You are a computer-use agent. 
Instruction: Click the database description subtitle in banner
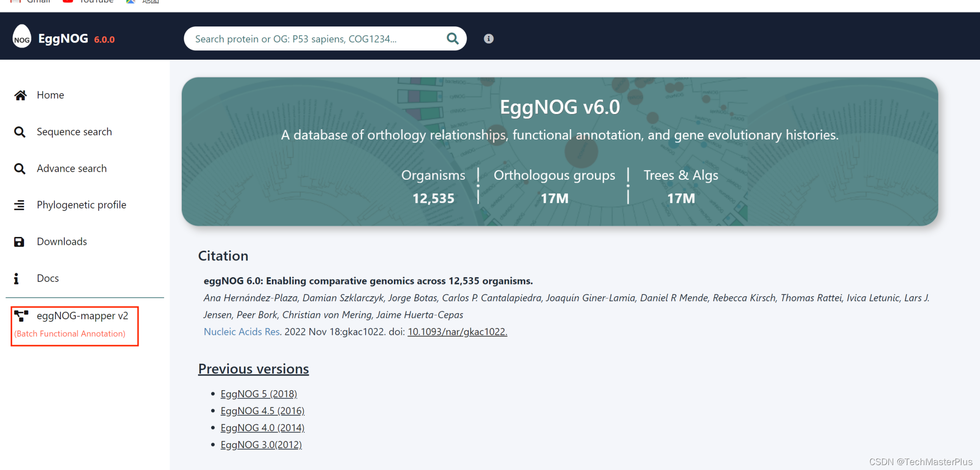tap(560, 135)
